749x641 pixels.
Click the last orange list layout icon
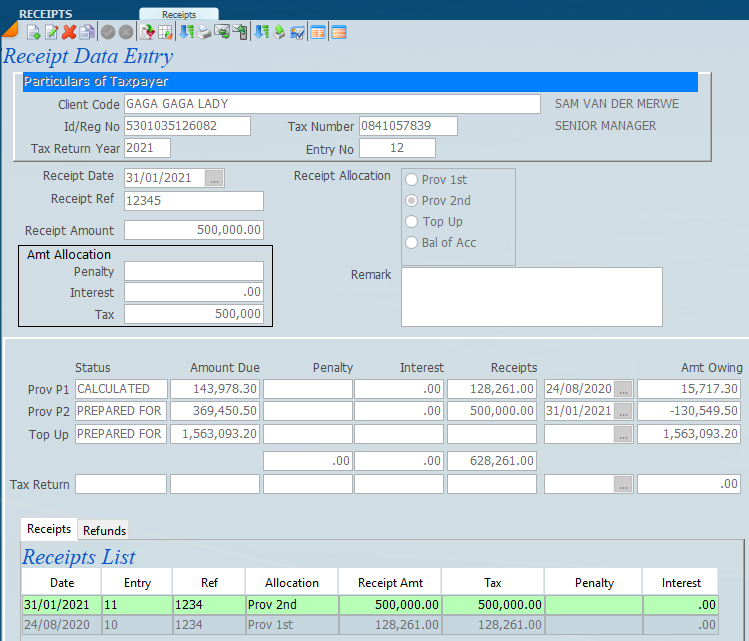[339, 33]
